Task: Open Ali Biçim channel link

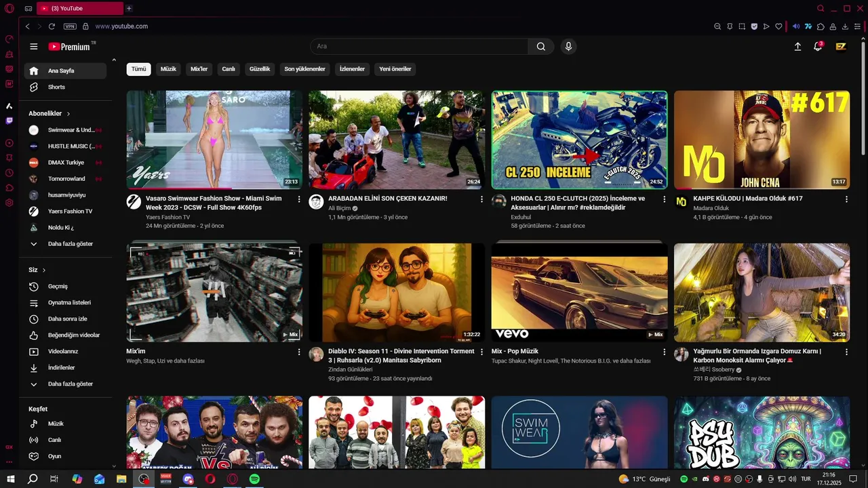Action: [x=339, y=208]
